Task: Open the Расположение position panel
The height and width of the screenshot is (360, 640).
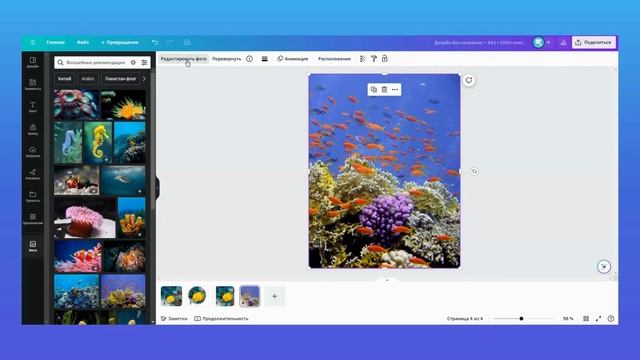Action: [x=334, y=59]
